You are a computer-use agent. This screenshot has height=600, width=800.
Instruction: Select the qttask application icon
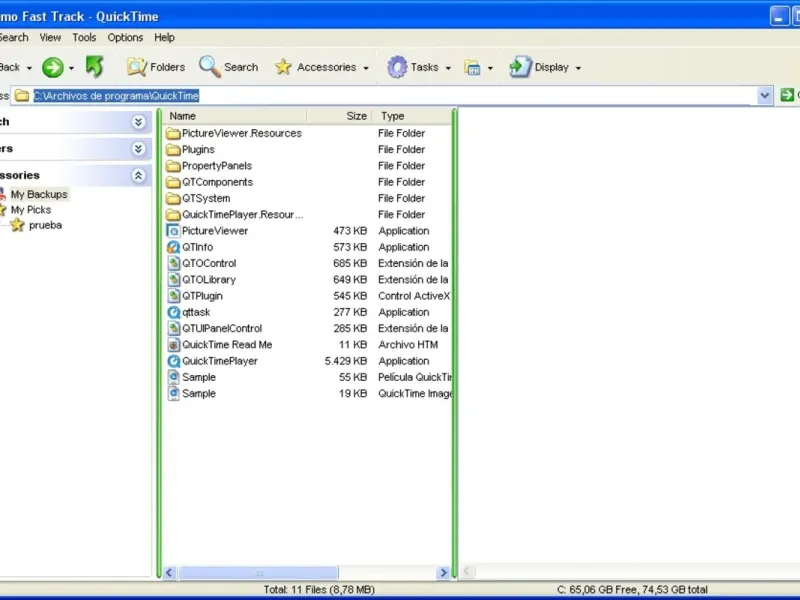pos(173,312)
